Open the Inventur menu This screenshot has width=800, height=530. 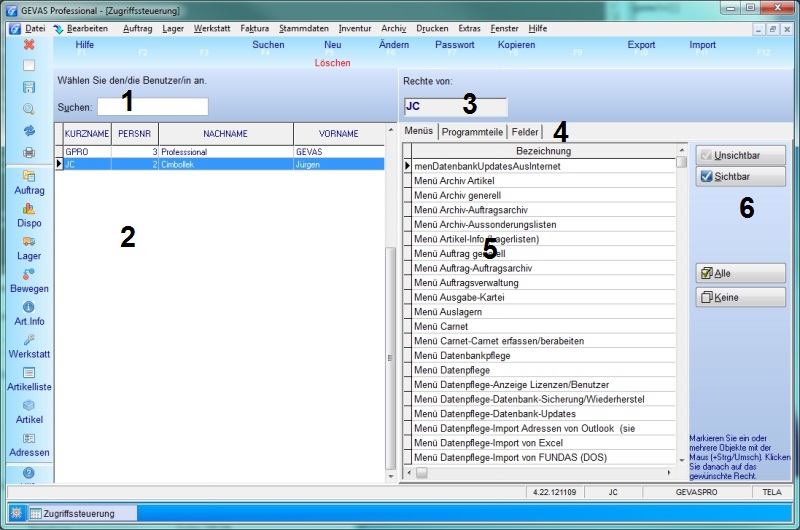(355, 29)
